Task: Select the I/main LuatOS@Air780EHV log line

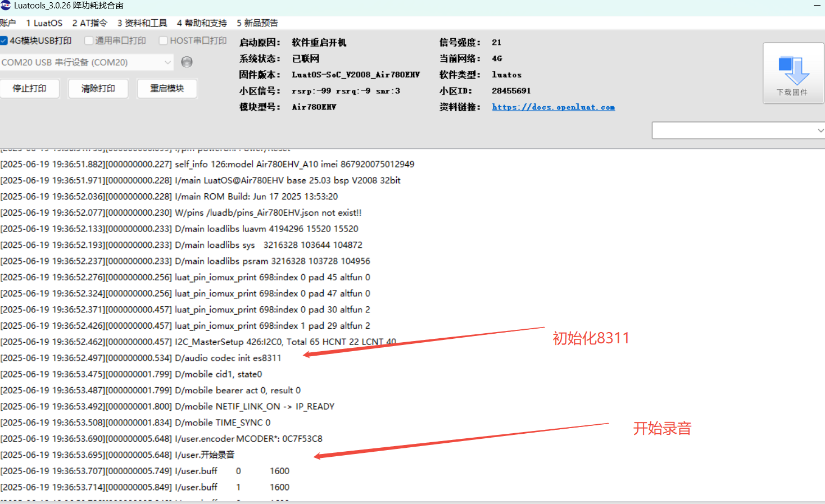Action: coord(201,180)
